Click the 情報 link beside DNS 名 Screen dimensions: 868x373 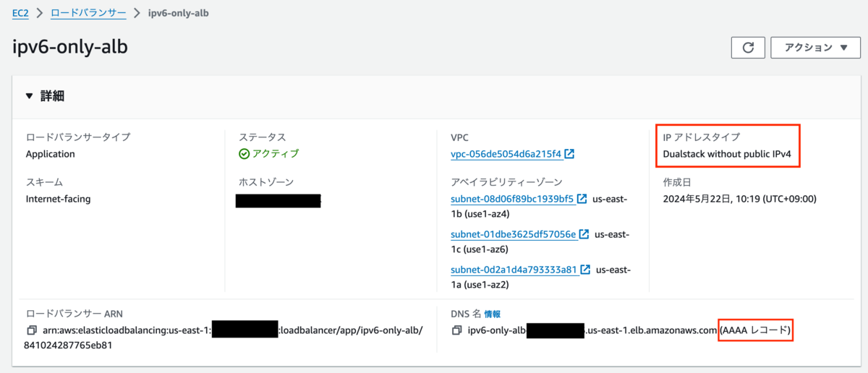click(493, 314)
